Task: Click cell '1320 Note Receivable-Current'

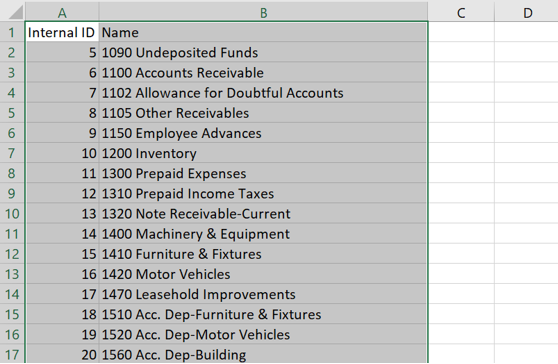Action: coord(263,213)
